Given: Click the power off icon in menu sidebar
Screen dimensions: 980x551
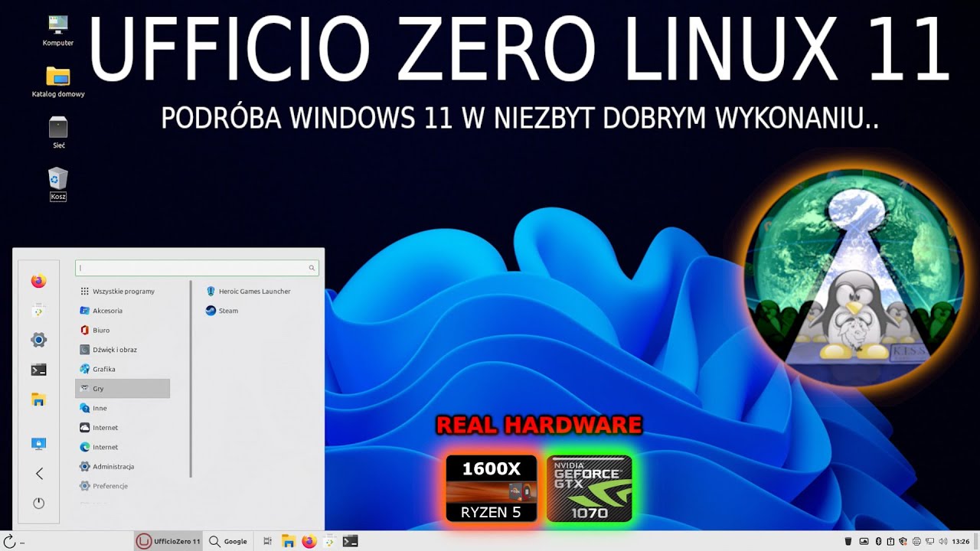Looking at the screenshot, I should [38, 503].
